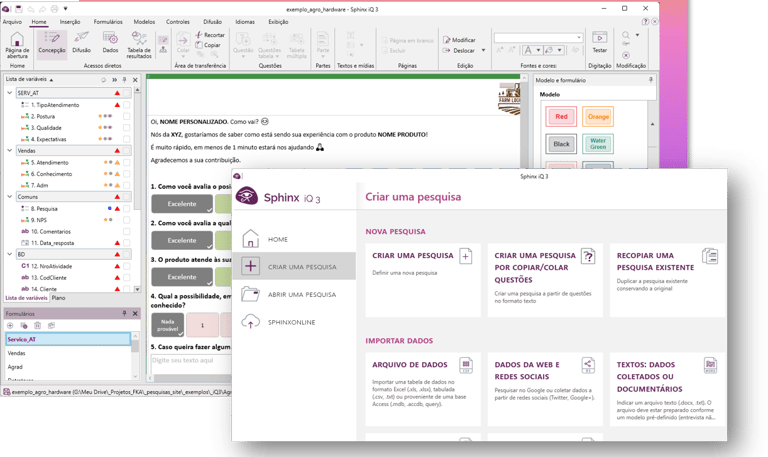Click the help question mark icon

coord(646,22)
